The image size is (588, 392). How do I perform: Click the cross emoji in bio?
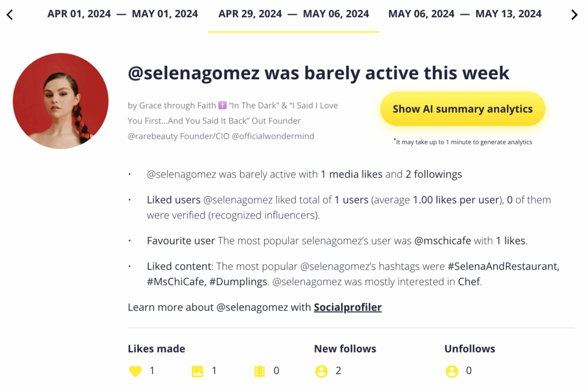tap(222, 106)
